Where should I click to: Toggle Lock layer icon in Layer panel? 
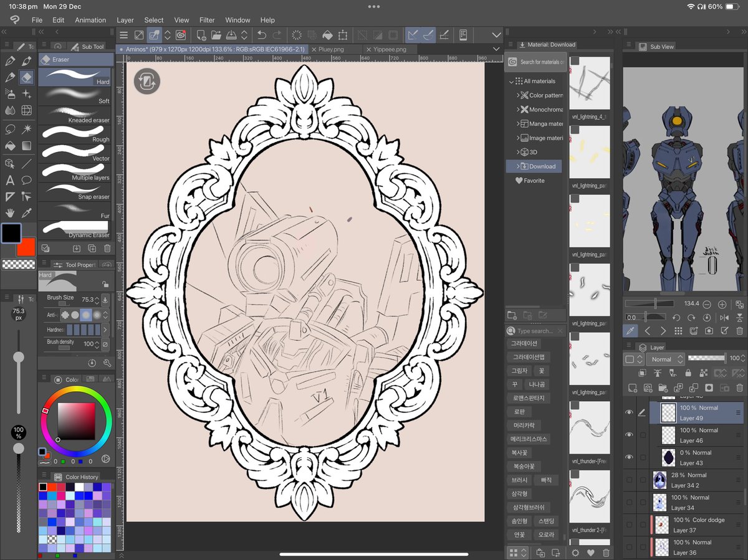pyautogui.click(x=688, y=373)
